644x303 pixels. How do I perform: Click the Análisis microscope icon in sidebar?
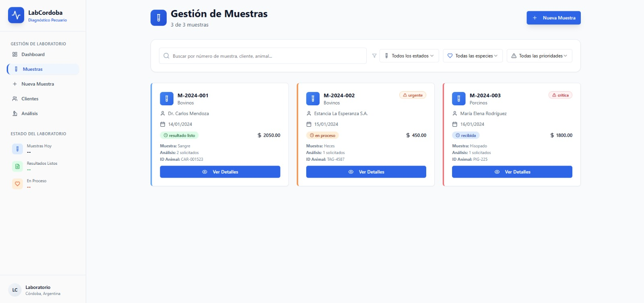15,113
